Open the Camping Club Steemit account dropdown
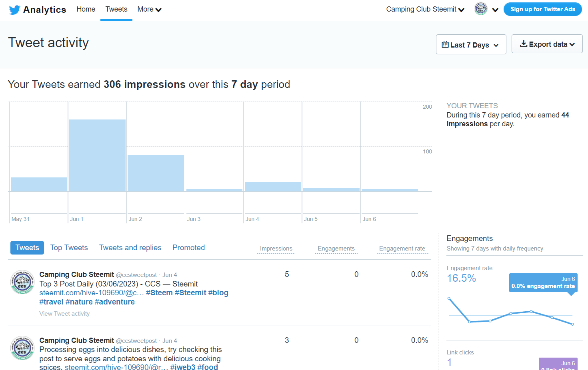Screen dimensions: 588x370 425,9
